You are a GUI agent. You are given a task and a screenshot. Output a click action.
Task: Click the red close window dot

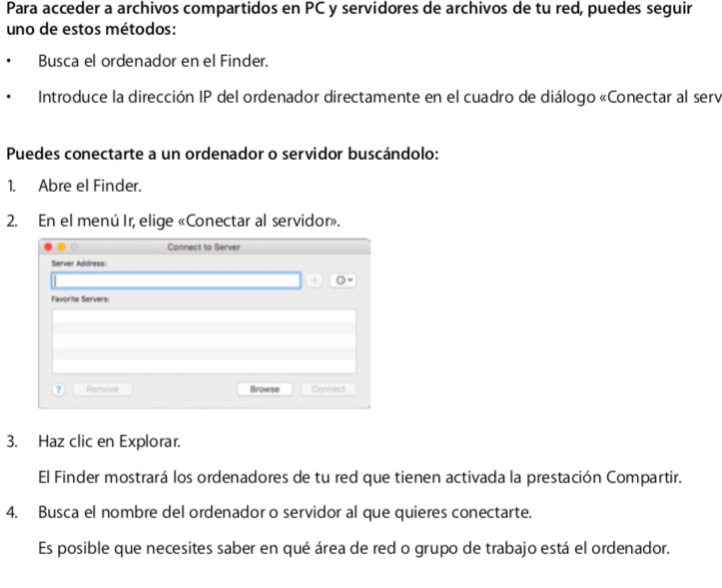48,248
